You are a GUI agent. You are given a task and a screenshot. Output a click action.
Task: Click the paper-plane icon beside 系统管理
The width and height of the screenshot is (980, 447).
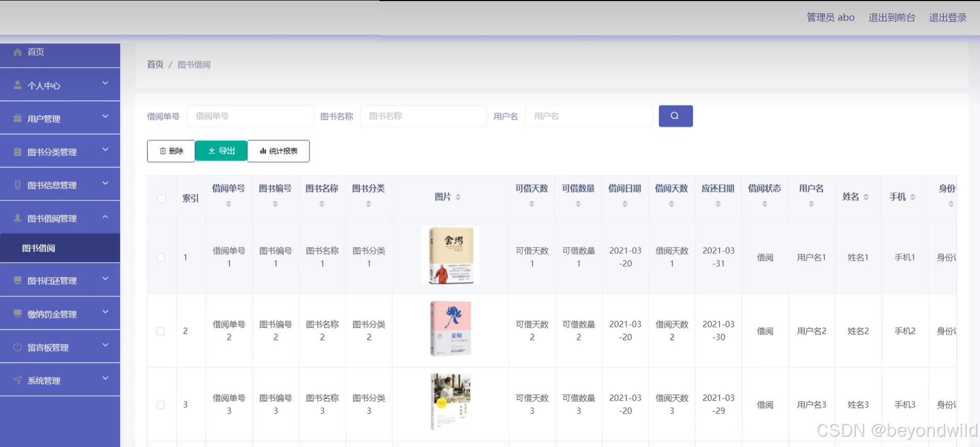[18, 380]
